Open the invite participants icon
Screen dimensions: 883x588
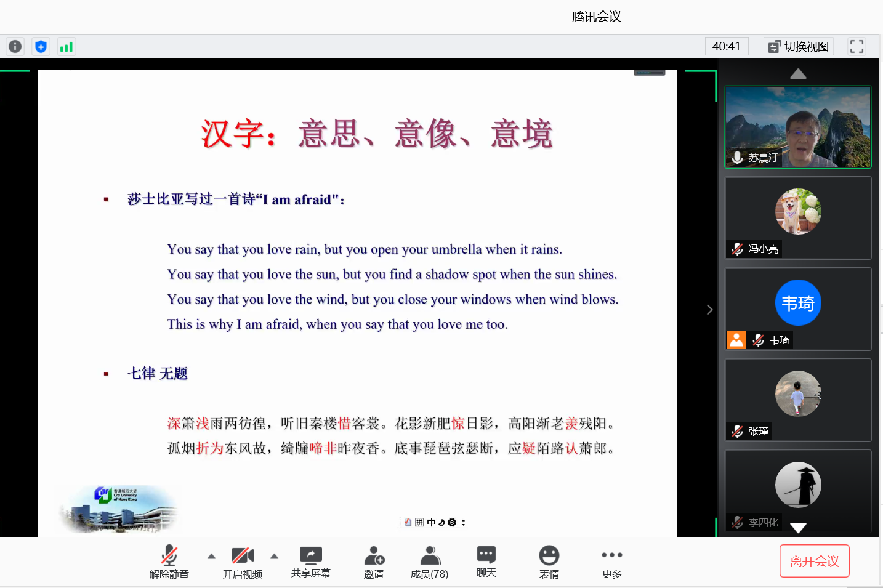click(x=374, y=562)
